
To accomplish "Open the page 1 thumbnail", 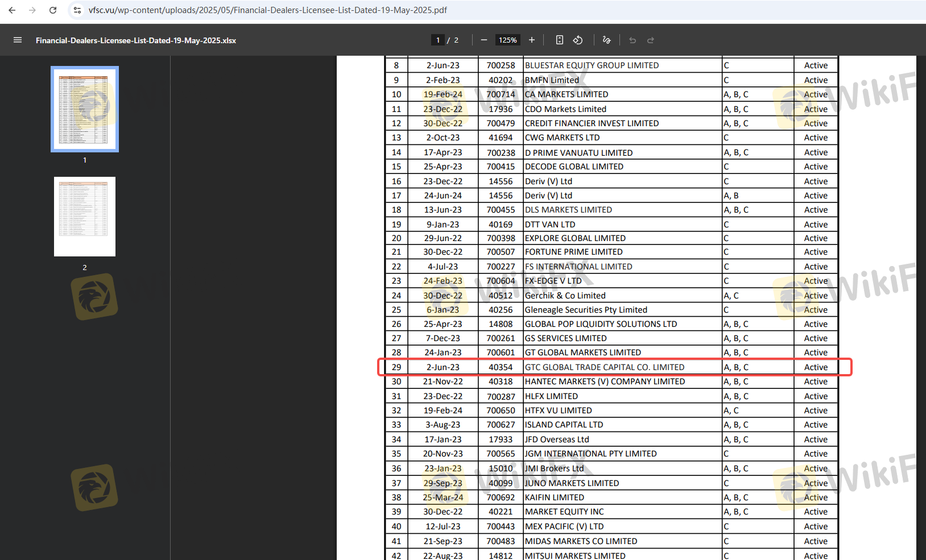I will pos(85,109).
